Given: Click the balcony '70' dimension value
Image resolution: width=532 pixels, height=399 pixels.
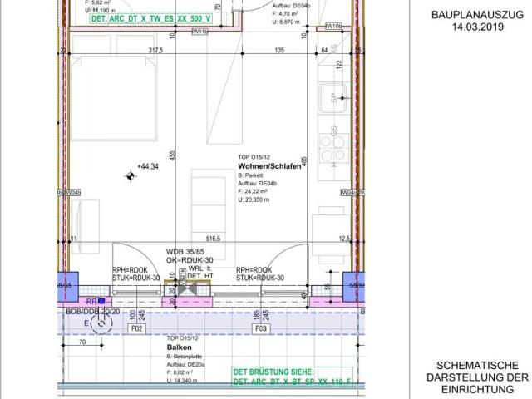Looking at the screenshot, I should pos(82,342).
